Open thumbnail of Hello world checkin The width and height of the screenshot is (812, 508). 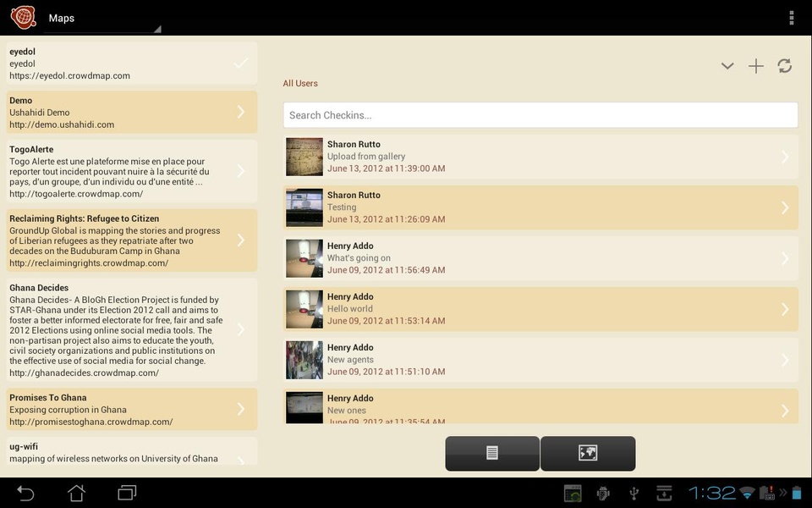coord(304,310)
